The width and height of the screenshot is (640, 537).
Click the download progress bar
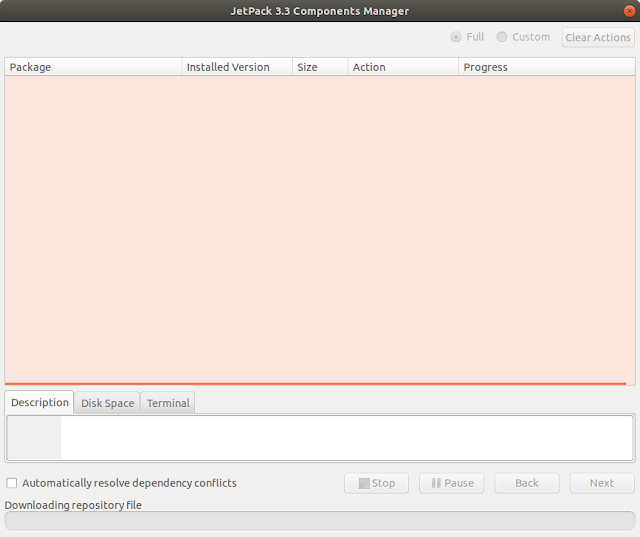point(320,521)
